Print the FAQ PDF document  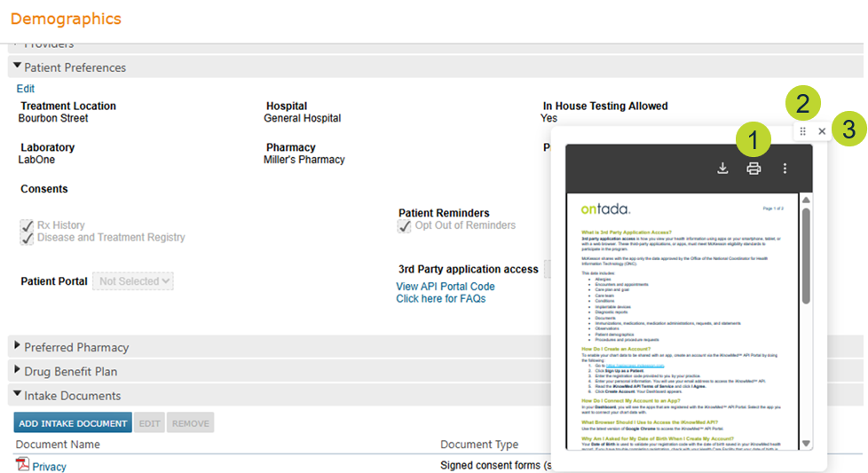click(x=754, y=169)
